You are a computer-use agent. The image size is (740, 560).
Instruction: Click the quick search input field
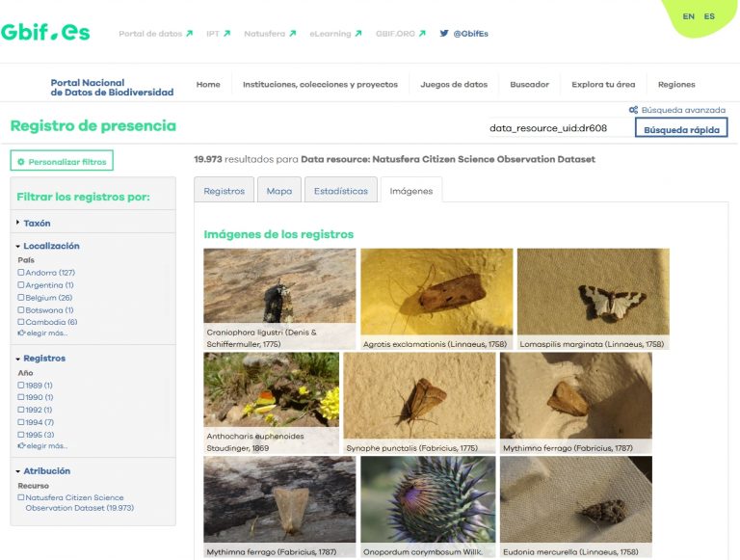559,128
